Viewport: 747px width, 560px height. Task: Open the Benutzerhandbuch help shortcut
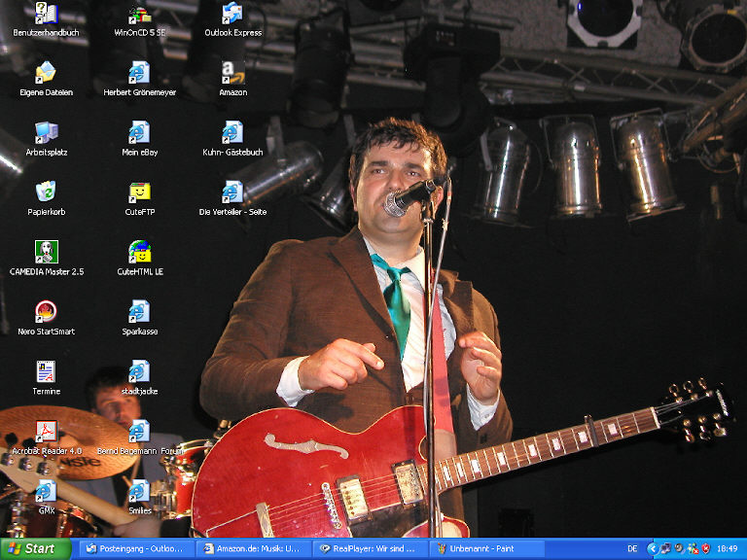coord(46,14)
